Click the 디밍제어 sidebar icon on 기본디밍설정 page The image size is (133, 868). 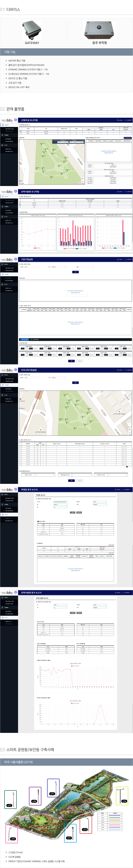point(2,274)
